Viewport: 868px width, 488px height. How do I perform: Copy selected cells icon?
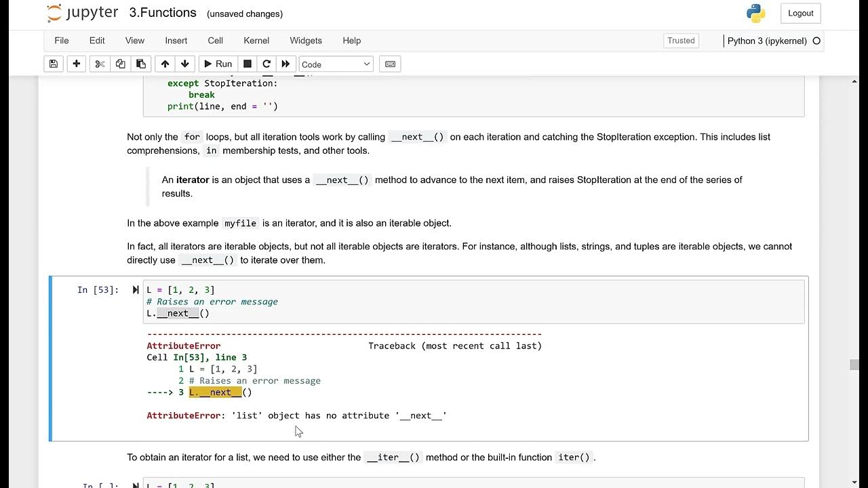click(120, 64)
